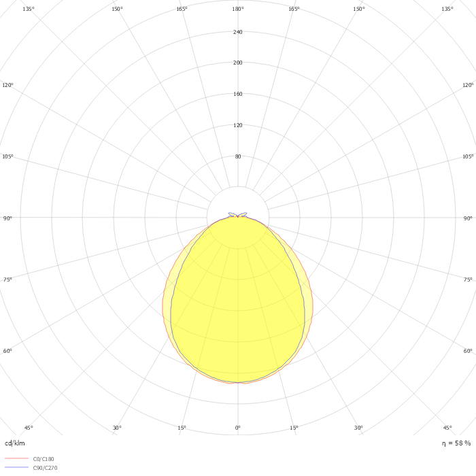Image resolution: width=476 pixels, height=476 pixels.
Task: Click the C90/C270 legend label
Action: (45, 468)
